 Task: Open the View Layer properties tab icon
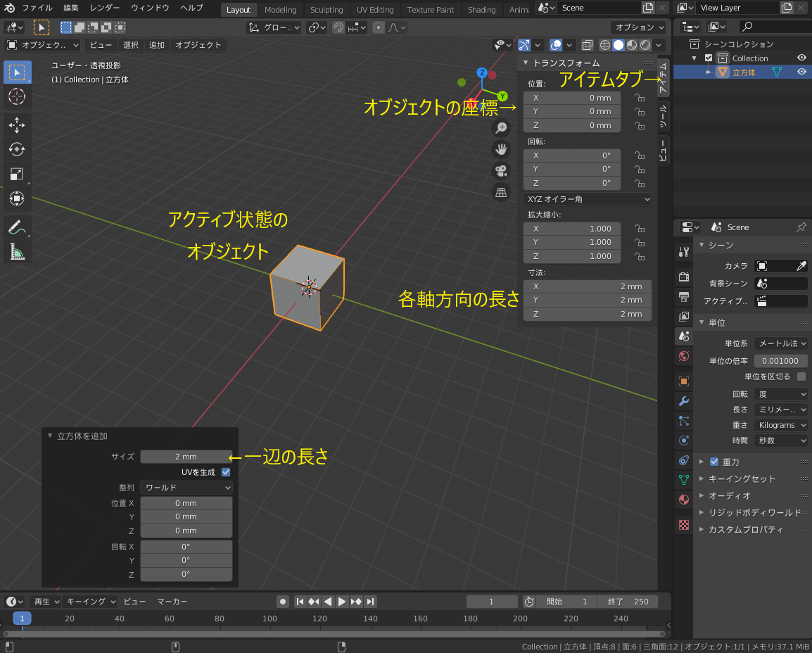683,317
